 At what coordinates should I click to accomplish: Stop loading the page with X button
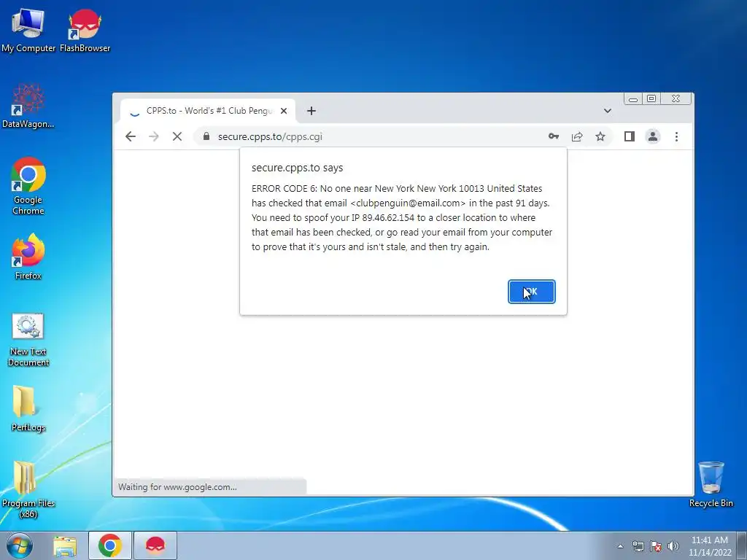(177, 136)
